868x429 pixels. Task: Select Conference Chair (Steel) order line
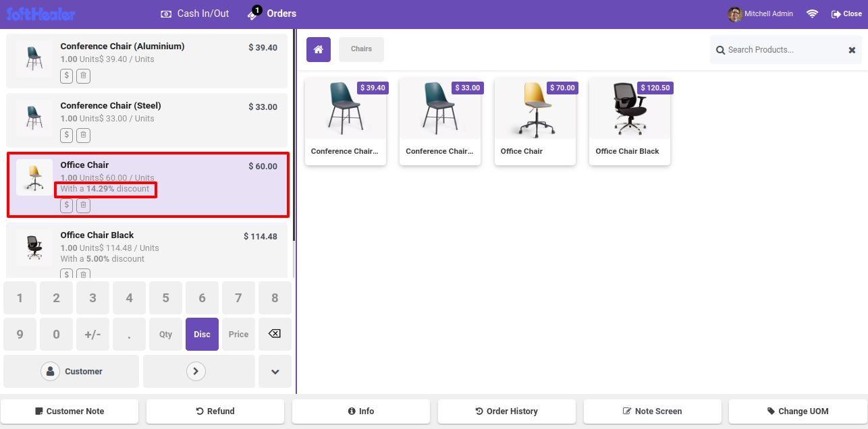[147, 120]
